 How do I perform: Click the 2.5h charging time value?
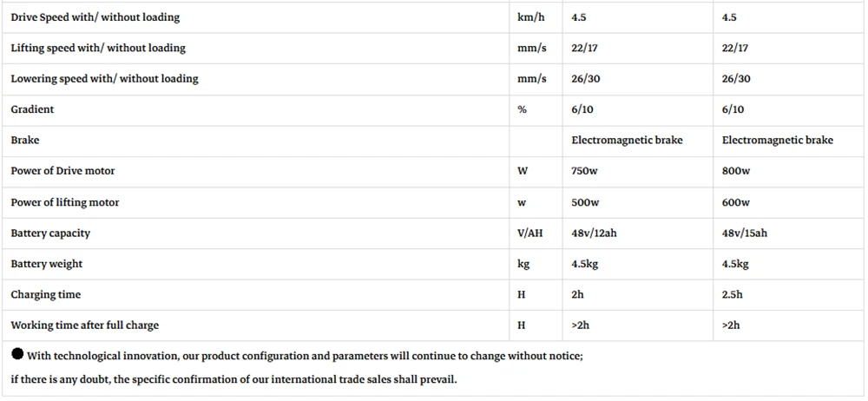[x=733, y=294]
